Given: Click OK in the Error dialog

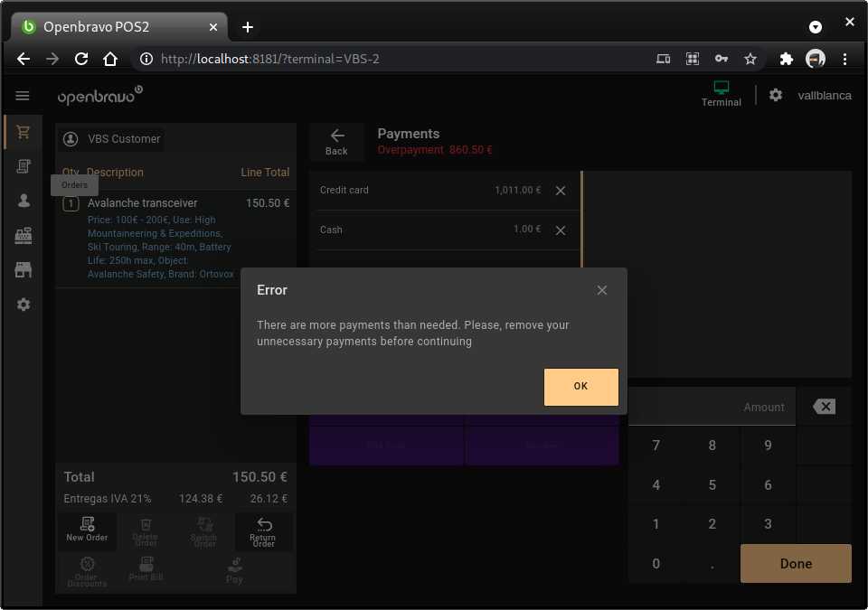Looking at the screenshot, I should click(580, 387).
